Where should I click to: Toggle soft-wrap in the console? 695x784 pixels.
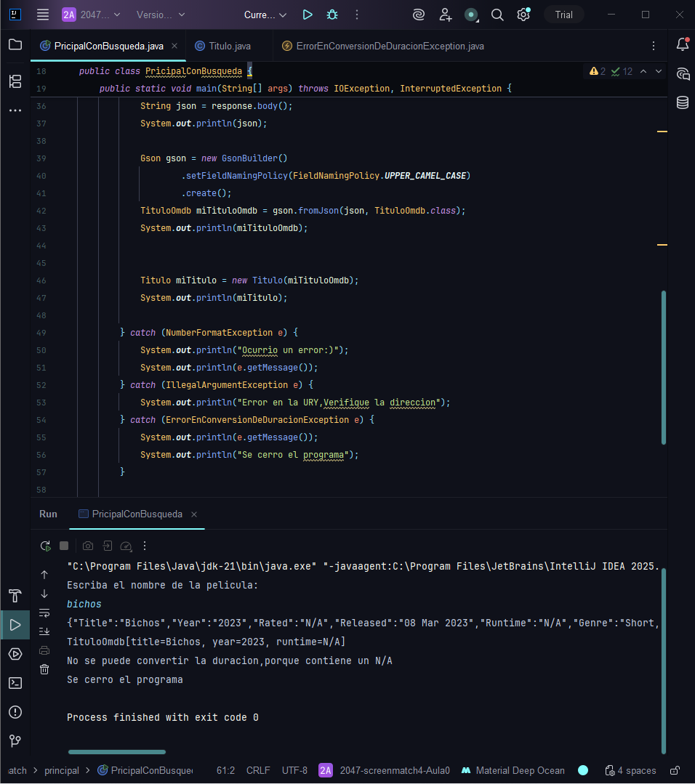pos(44,613)
